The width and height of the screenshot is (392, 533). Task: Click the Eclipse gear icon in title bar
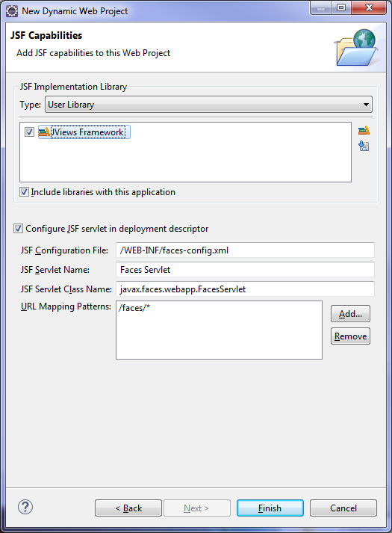coord(12,11)
